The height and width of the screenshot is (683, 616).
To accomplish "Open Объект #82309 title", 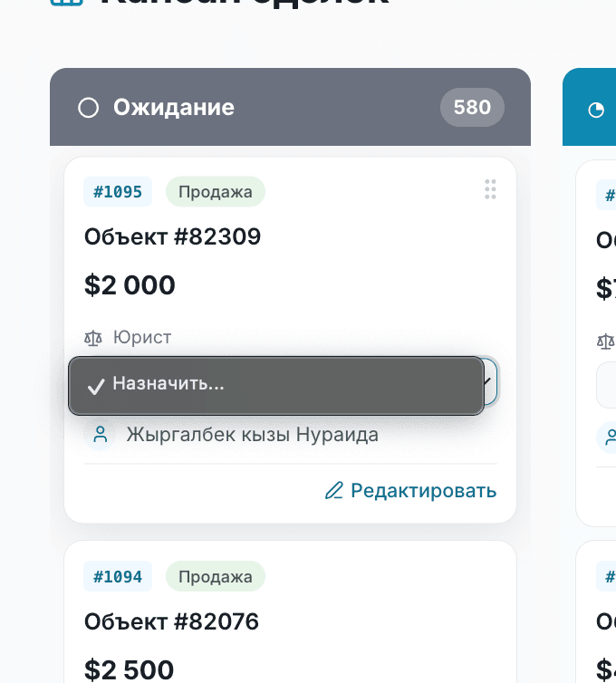I will [x=172, y=237].
